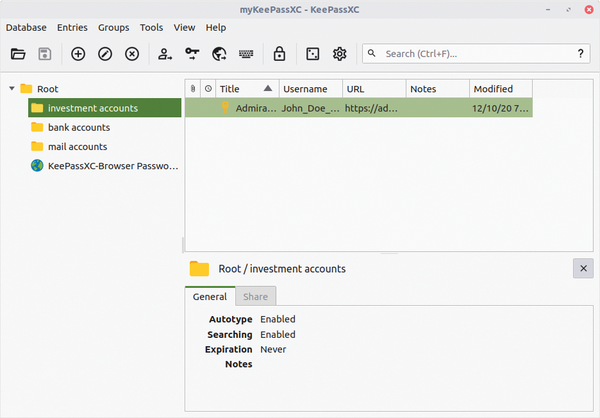This screenshot has height=418, width=600.
Task: Click 'Root / investment accounts' path text
Action: point(282,269)
